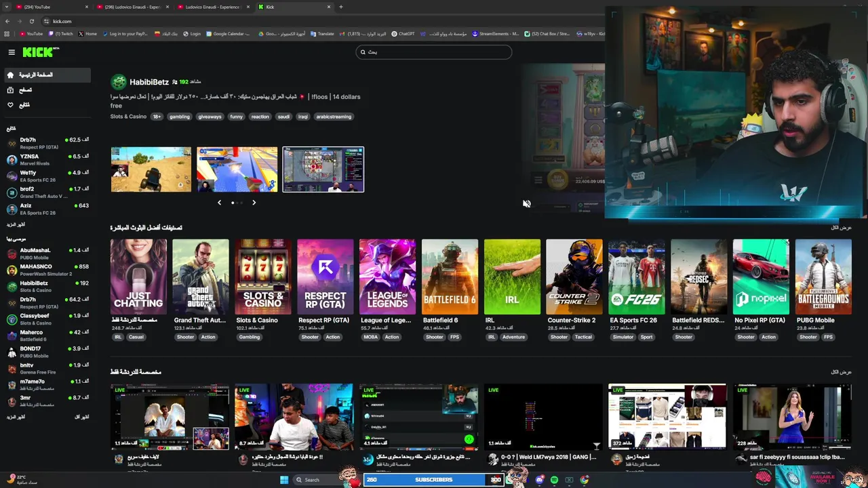The width and height of the screenshot is (868, 488).
Task: Open the No Pixel RP (GTA) category card
Action: pos(761,277)
